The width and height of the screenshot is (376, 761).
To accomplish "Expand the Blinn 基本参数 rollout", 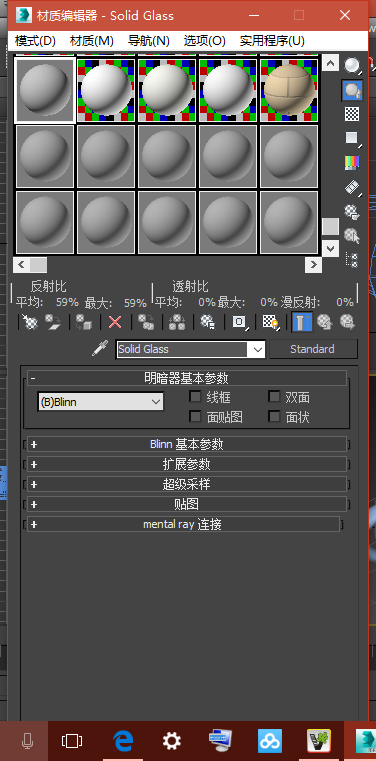I will [187, 444].
